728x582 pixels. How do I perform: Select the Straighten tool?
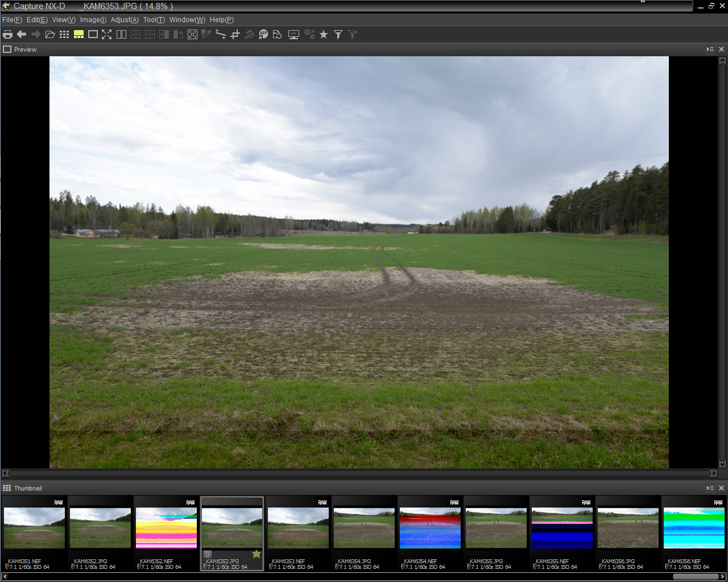point(221,35)
